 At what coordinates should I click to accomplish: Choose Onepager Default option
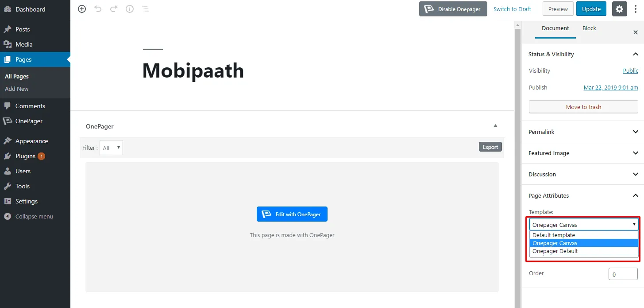coord(584,251)
